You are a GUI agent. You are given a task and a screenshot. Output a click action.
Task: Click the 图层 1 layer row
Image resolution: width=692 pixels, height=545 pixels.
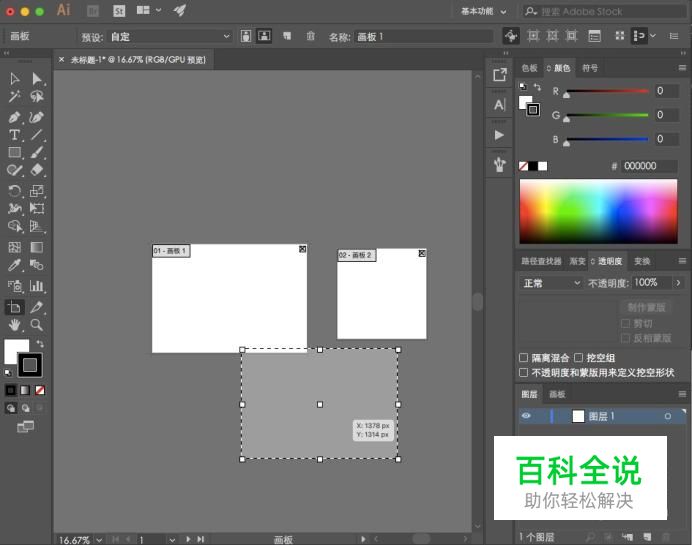click(x=602, y=416)
